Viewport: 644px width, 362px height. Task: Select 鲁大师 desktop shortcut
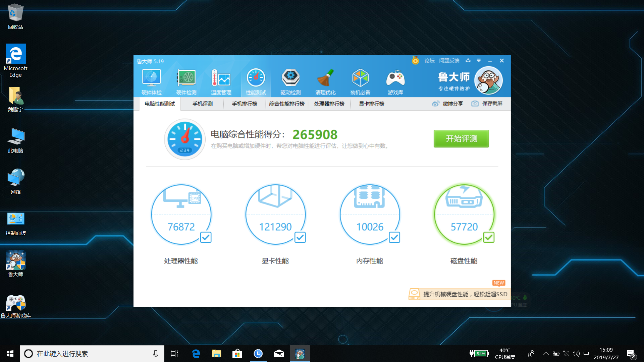(15, 264)
